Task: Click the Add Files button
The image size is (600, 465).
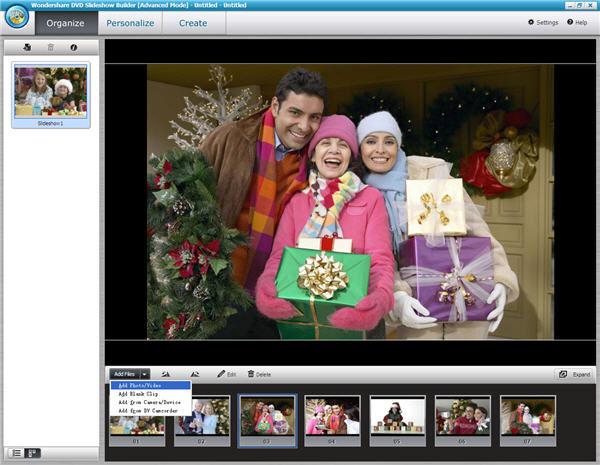Action: 125,374
